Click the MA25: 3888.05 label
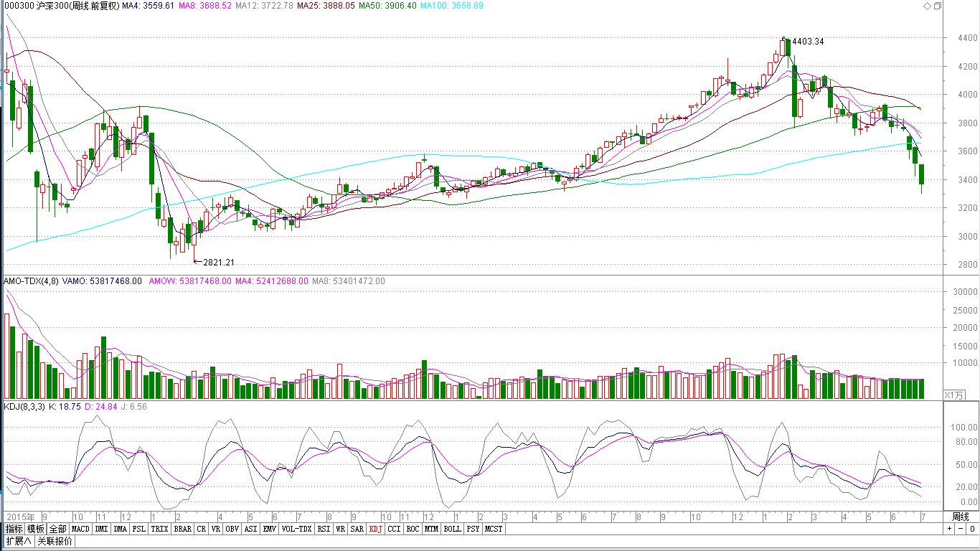 point(326,6)
